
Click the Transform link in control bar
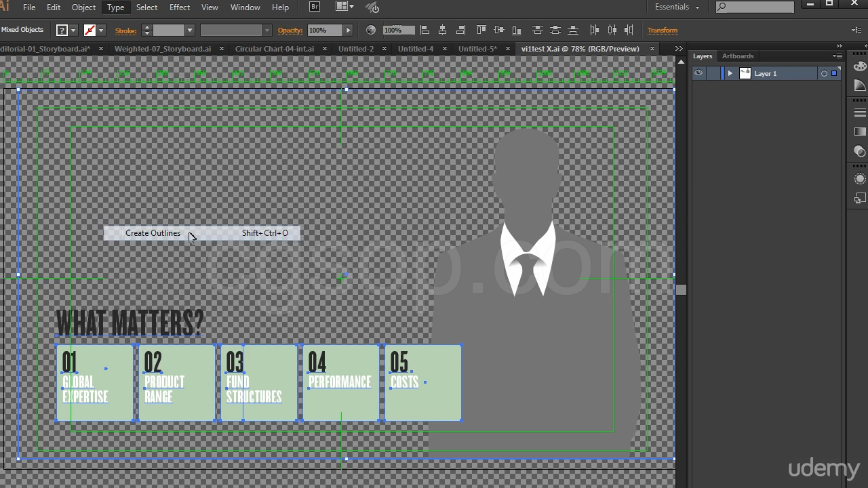[662, 30]
